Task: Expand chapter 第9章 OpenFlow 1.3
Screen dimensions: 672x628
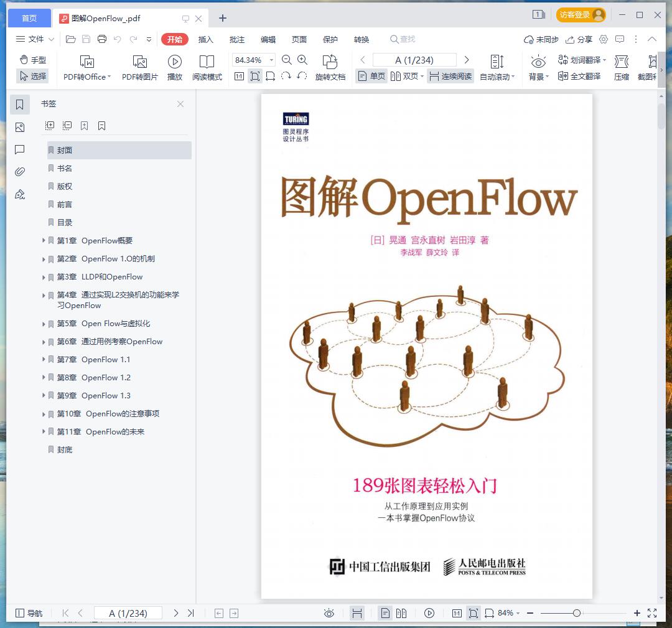Action: [44, 395]
